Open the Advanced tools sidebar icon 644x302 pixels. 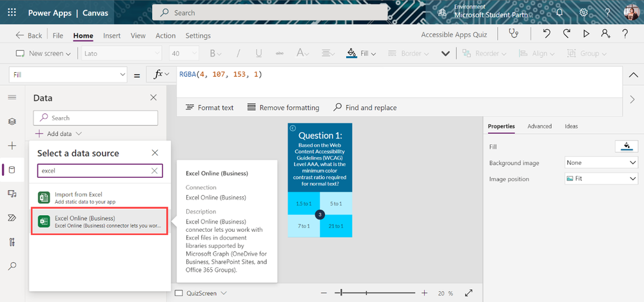pos(12,242)
